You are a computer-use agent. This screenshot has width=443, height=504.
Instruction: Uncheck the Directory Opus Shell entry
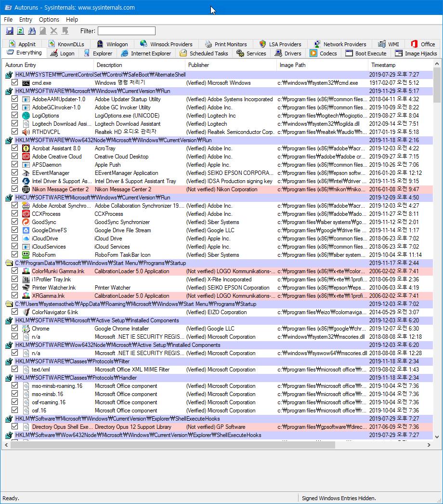(x=15, y=427)
